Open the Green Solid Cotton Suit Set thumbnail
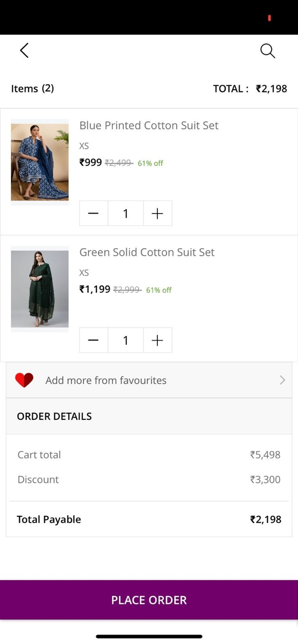 (x=40, y=289)
